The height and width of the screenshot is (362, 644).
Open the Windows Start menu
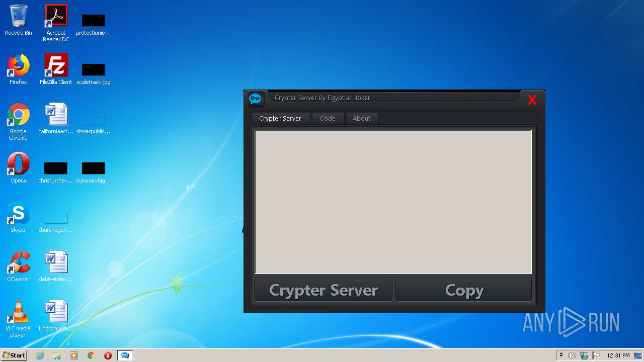point(14,355)
